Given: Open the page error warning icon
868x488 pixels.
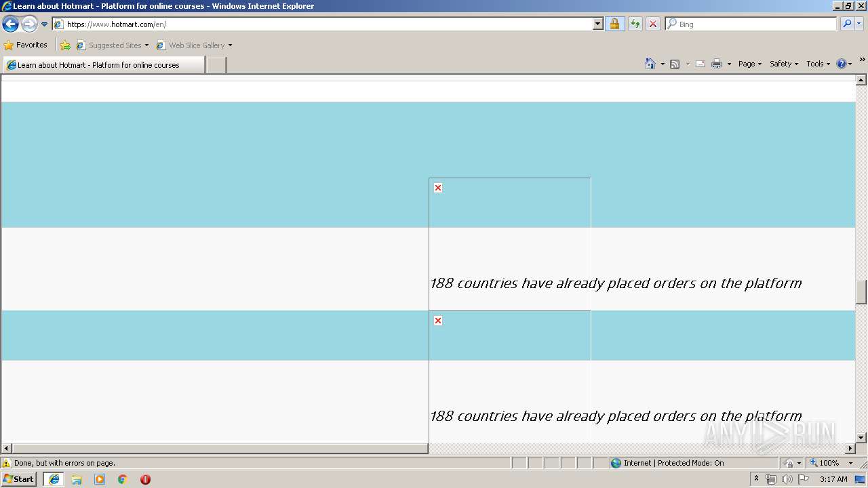Looking at the screenshot, I should pyautogui.click(x=7, y=464).
